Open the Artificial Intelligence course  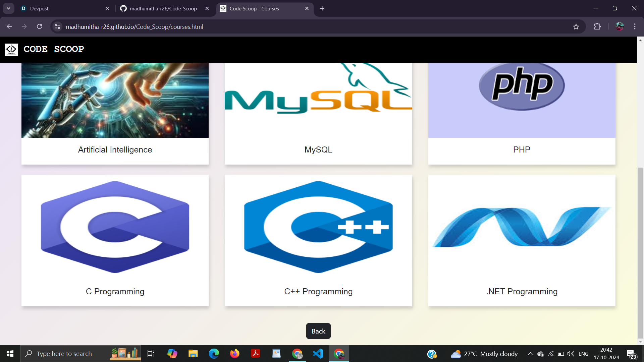[115, 114]
